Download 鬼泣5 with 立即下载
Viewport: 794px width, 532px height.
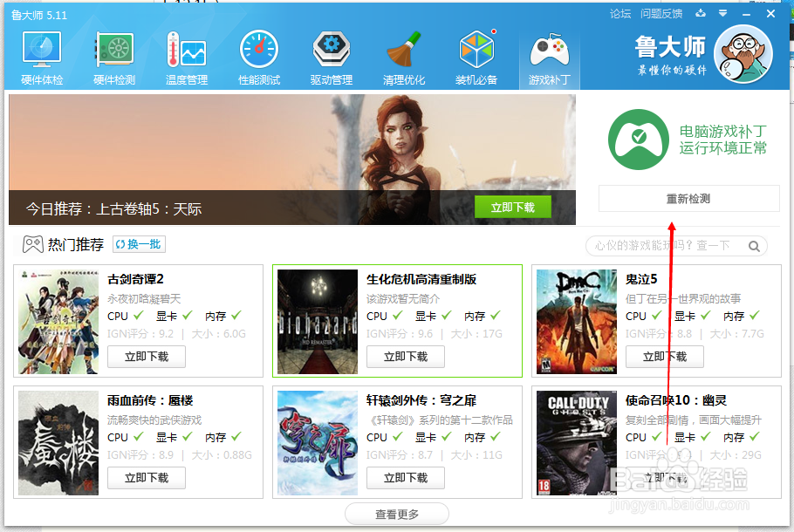[x=664, y=357]
